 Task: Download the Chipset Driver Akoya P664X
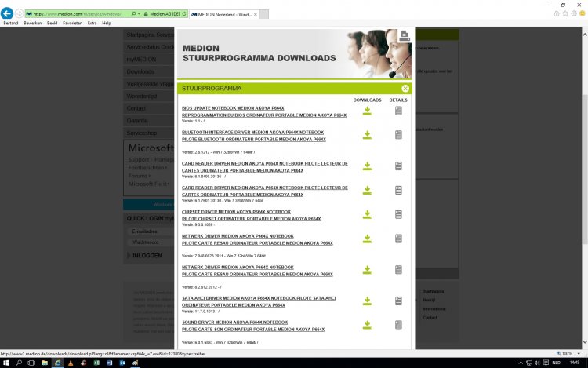pos(367,215)
